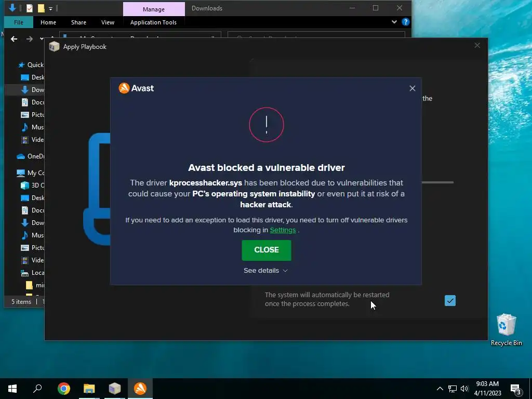Select the Application Tools tab
This screenshot has width=532, height=399.
click(153, 22)
